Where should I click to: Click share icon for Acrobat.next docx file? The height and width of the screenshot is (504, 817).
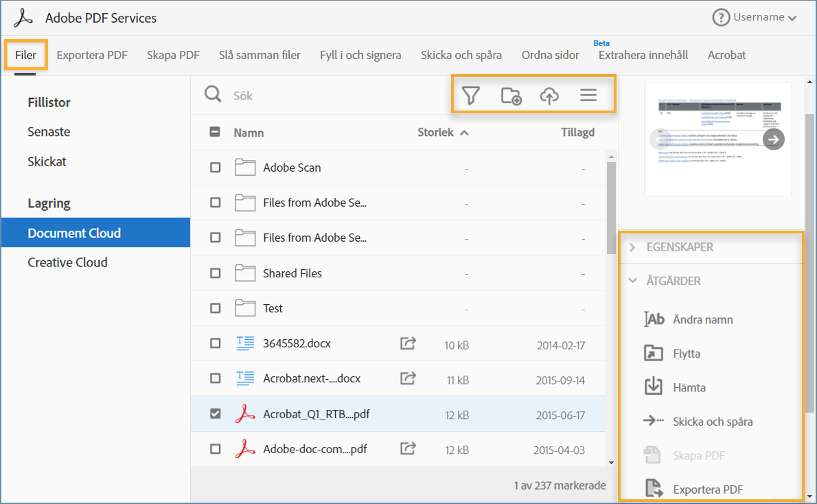408,378
